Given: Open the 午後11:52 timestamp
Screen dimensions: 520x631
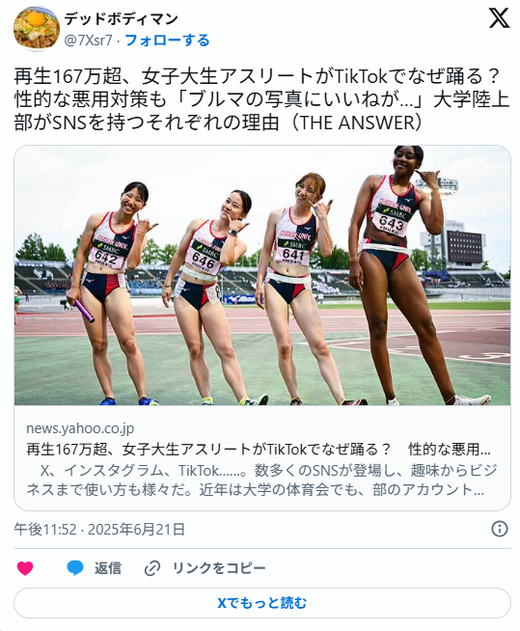Looking at the screenshot, I should coord(45,529).
